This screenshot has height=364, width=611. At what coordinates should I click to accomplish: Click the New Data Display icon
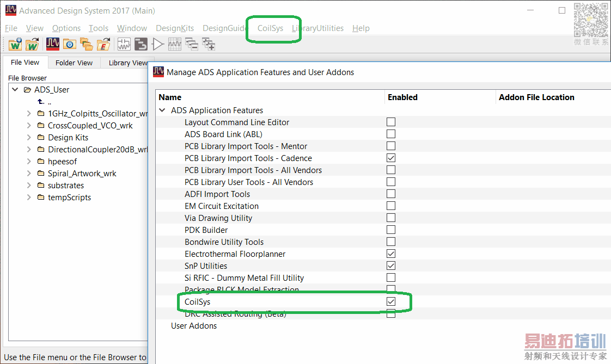[175, 45]
